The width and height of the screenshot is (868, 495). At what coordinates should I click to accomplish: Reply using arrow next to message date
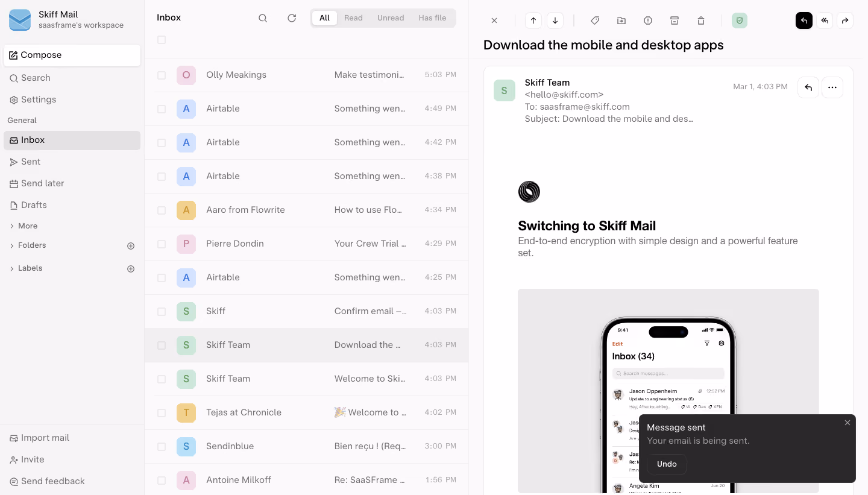pos(808,87)
